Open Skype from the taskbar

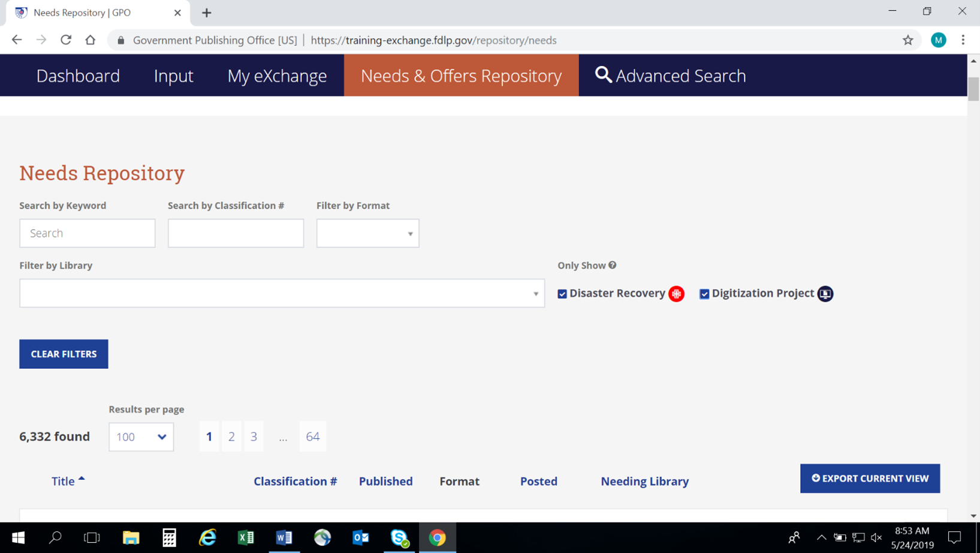point(399,537)
